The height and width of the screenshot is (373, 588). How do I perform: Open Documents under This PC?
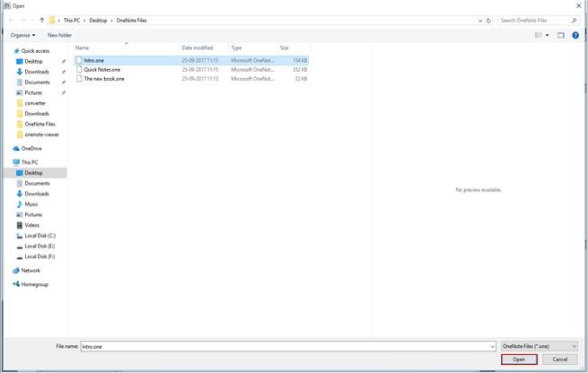37,184
